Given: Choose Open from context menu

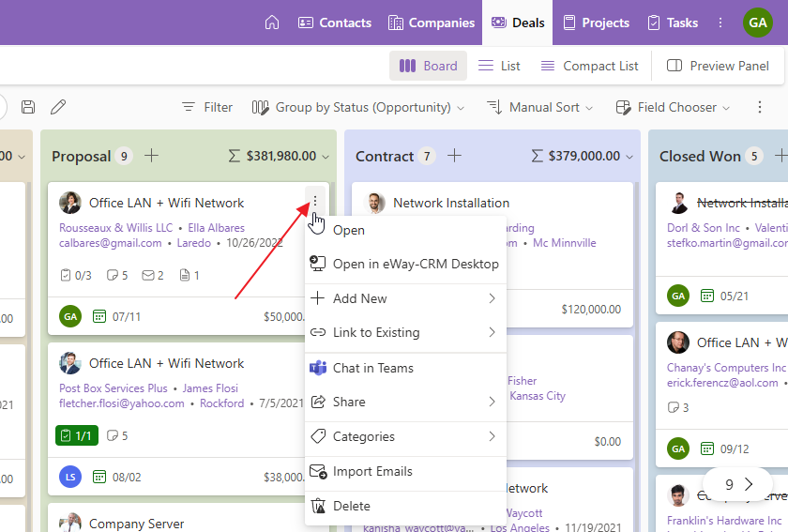Looking at the screenshot, I should [405, 230].
